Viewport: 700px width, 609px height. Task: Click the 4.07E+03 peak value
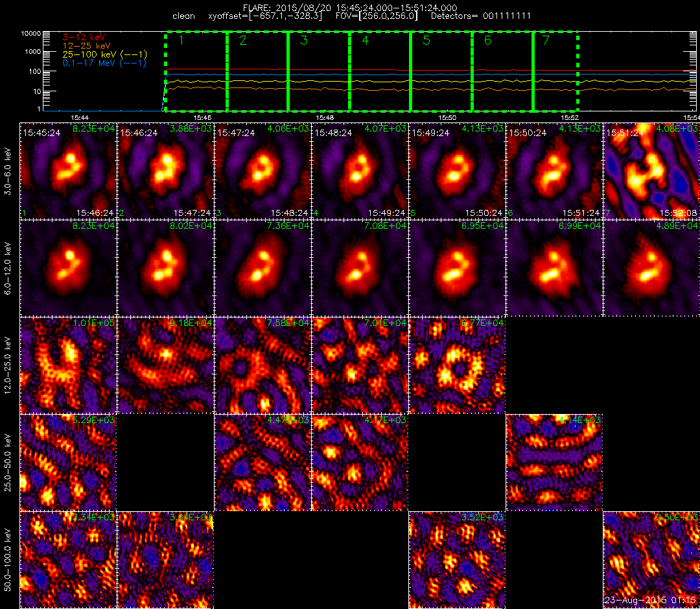(386, 128)
